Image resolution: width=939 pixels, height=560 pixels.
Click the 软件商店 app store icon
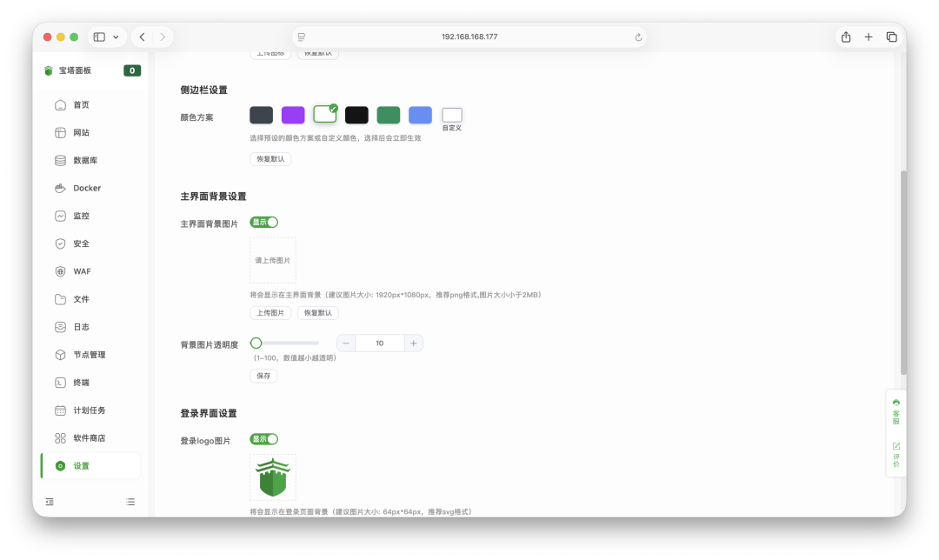click(x=60, y=438)
